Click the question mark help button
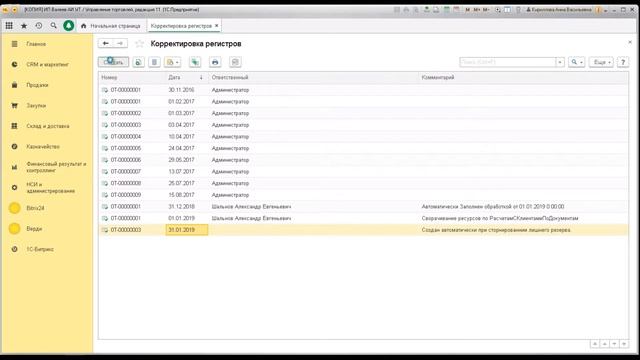The height and width of the screenshot is (360, 640). pyautogui.click(x=623, y=62)
